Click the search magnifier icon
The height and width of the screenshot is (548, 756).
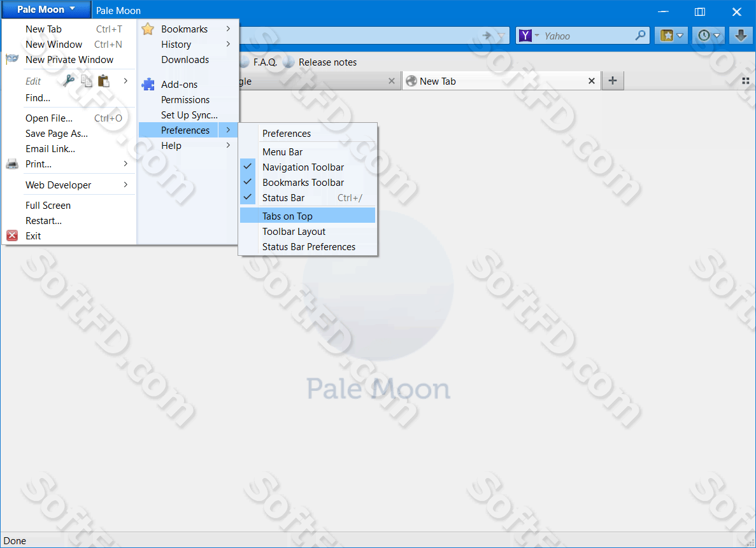[x=640, y=35]
